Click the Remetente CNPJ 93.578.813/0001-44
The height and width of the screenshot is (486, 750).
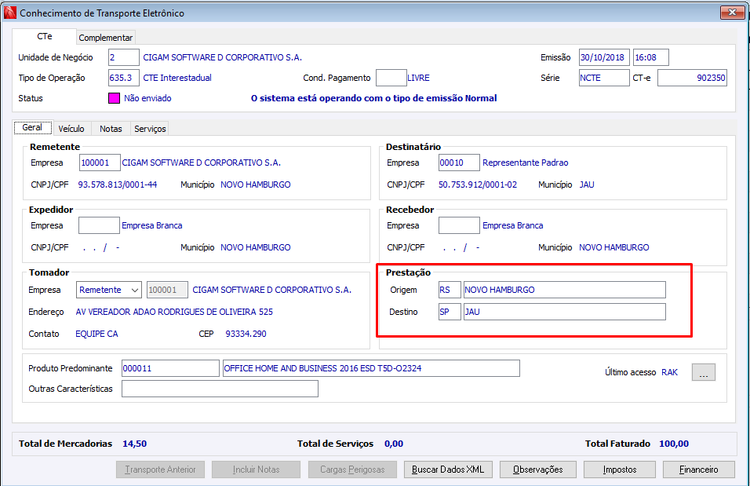click(x=117, y=185)
